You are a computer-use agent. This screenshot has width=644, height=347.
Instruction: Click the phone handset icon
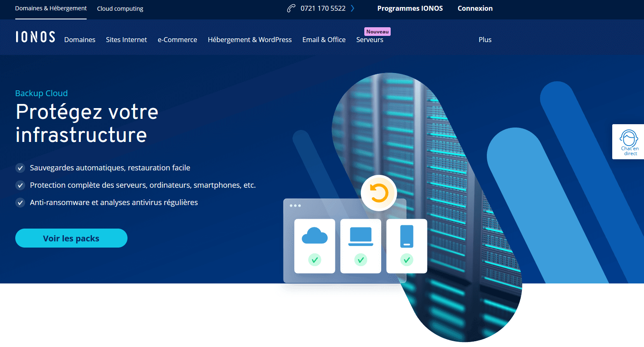tap(291, 8)
